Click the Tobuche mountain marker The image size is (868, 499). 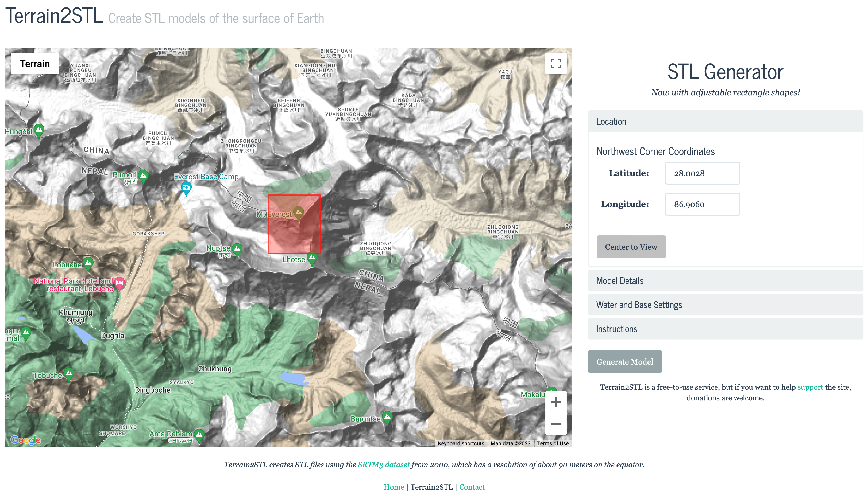[69, 374]
